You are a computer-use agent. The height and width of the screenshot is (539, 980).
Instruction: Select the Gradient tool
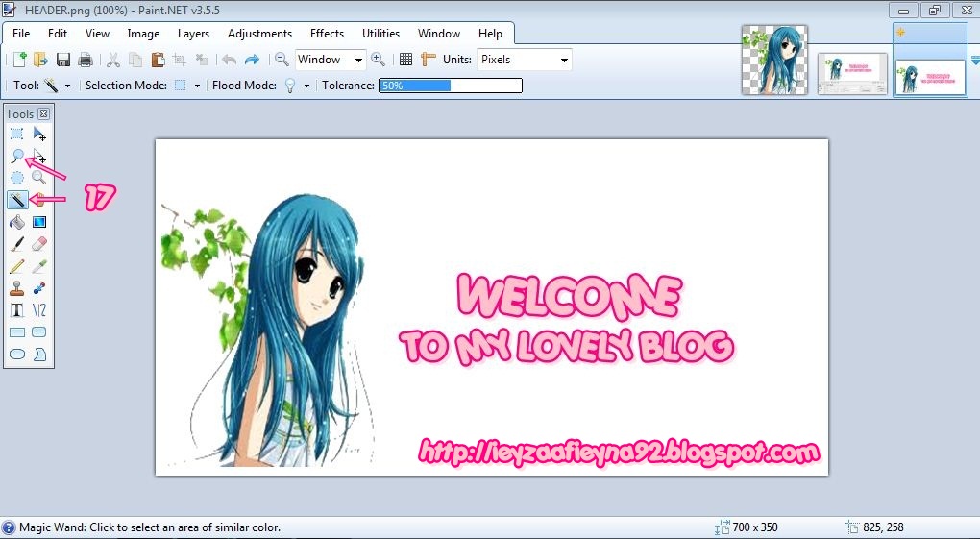point(39,222)
